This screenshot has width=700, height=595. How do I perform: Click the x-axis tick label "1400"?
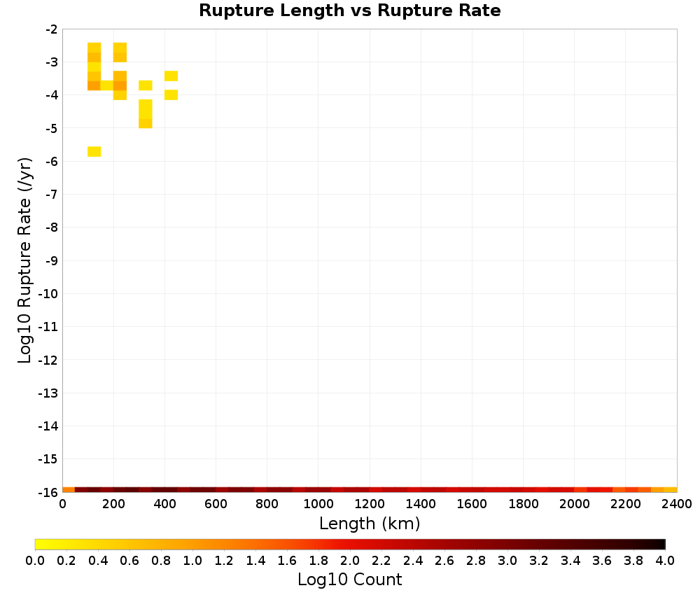click(421, 504)
